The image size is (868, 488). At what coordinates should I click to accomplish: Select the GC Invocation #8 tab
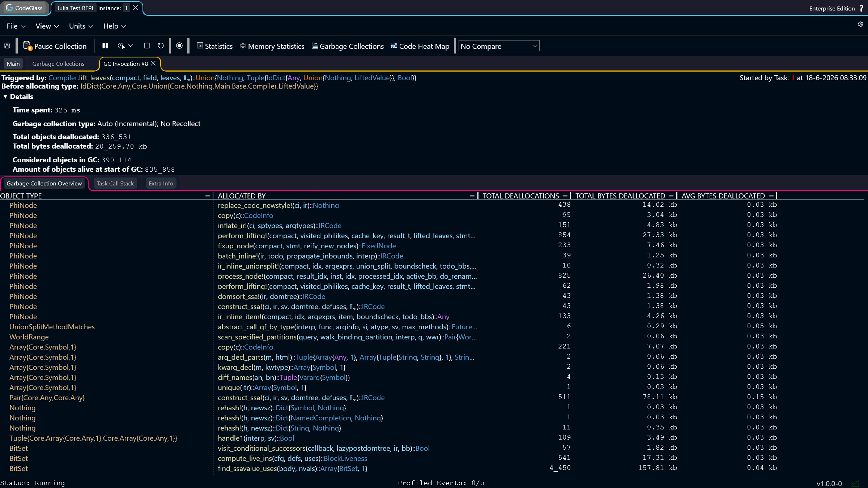(125, 64)
